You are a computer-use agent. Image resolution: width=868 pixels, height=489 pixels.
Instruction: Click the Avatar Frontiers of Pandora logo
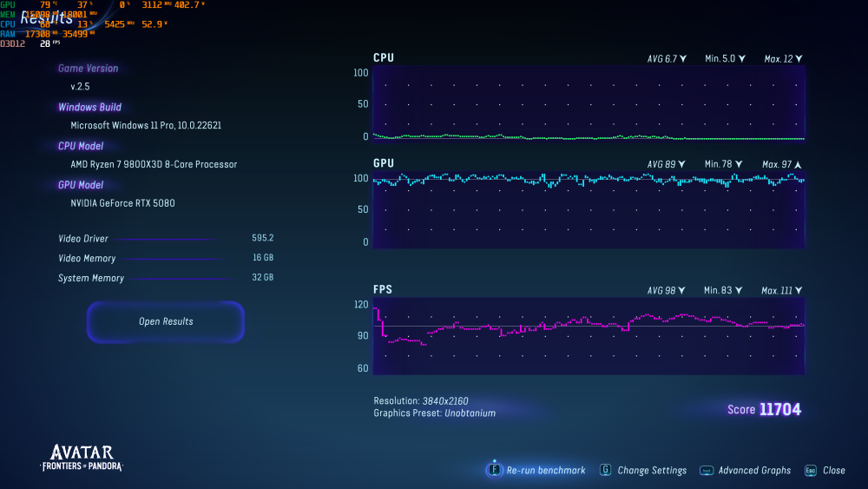[x=82, y=457]
